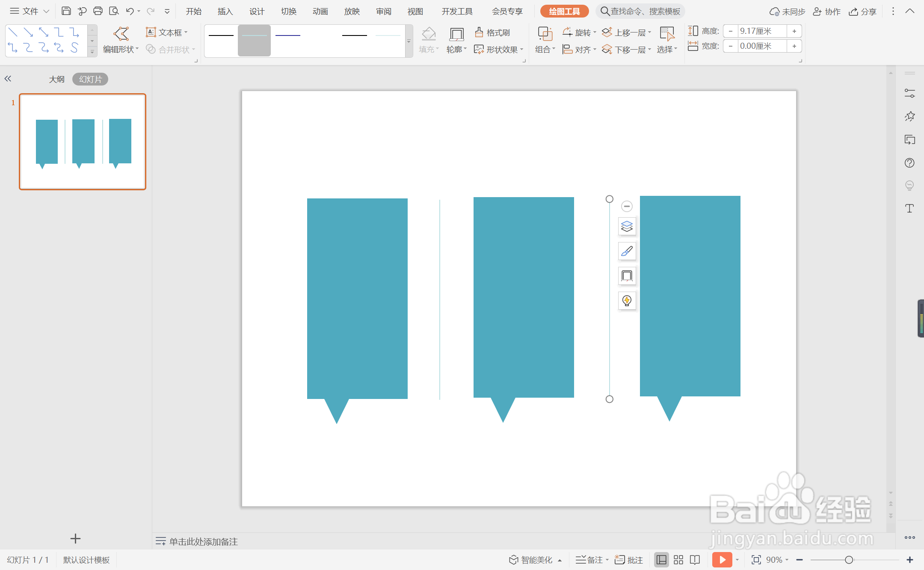
Task: Open the Insert (插入) ribbon tab
Action: (x=225, y=11)
